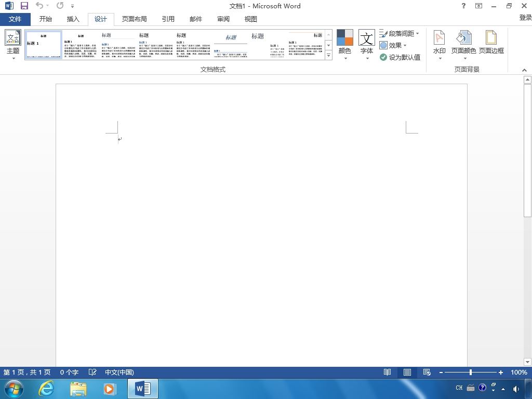
Task: Switch to read mode view
Action: (x=387, y=372)
